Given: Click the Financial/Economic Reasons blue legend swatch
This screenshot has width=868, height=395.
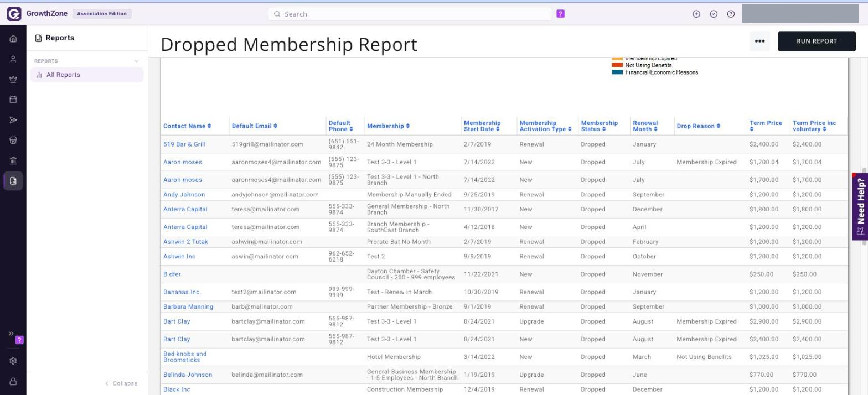Looking at the screenshot, I should click(x=617, y=72).
